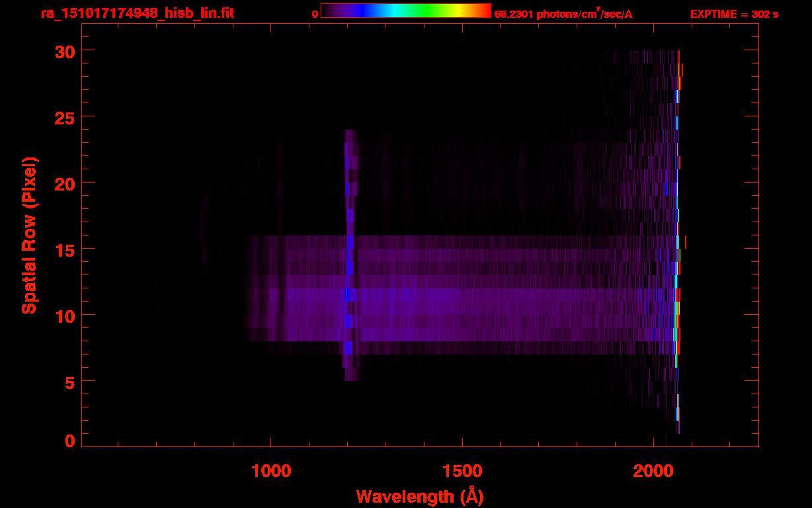Click the bright emission line near 1200 Å
This screenshot has width=812, height=508.
coord(350,255)
